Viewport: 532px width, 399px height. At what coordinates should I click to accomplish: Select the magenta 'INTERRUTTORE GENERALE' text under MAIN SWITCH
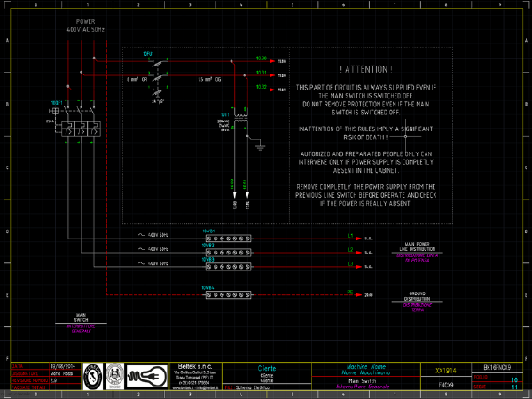click(81, 329)
